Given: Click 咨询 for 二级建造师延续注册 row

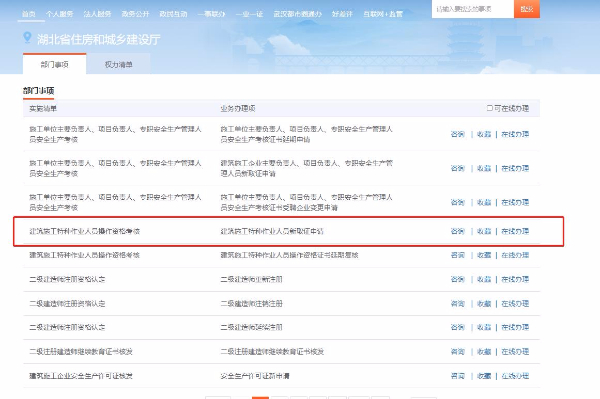Looking at the screenshot, I should pyautogui.click(x=458, y=327).
